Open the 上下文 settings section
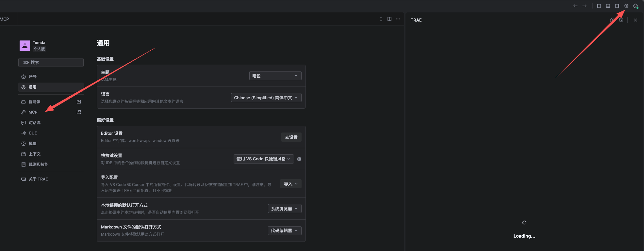The image size is (644, 251). 51,154
